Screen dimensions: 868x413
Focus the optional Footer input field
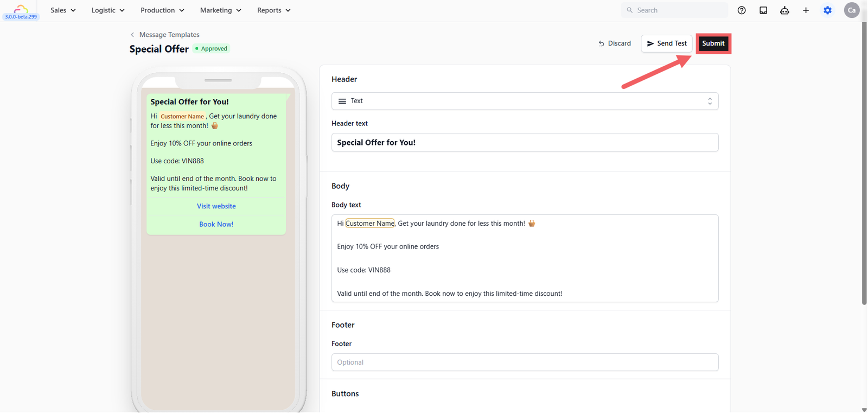[x=525, y=363]
